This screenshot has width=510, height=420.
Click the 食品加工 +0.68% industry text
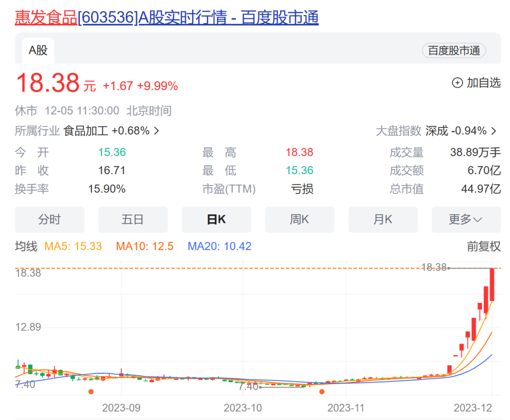click(106, 131)
